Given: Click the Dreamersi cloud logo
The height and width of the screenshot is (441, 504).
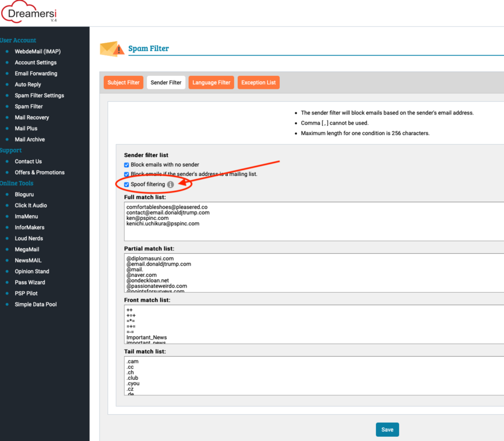Looking at the screenshot, I should pyautogui.click(x=29, y=12).
